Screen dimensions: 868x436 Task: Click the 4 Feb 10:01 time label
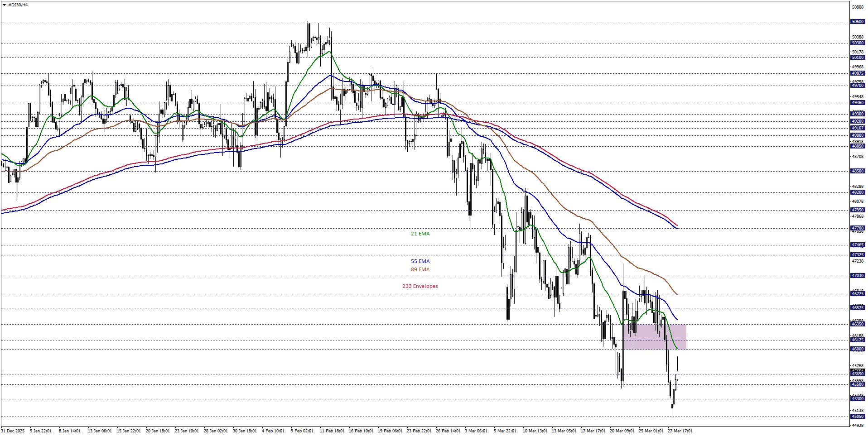(273, 431)
